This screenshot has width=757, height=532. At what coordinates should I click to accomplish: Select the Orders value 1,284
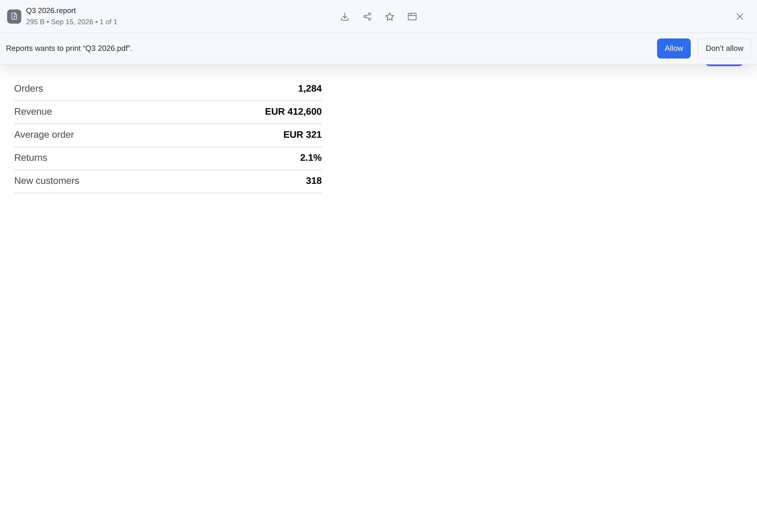point(310,88)
